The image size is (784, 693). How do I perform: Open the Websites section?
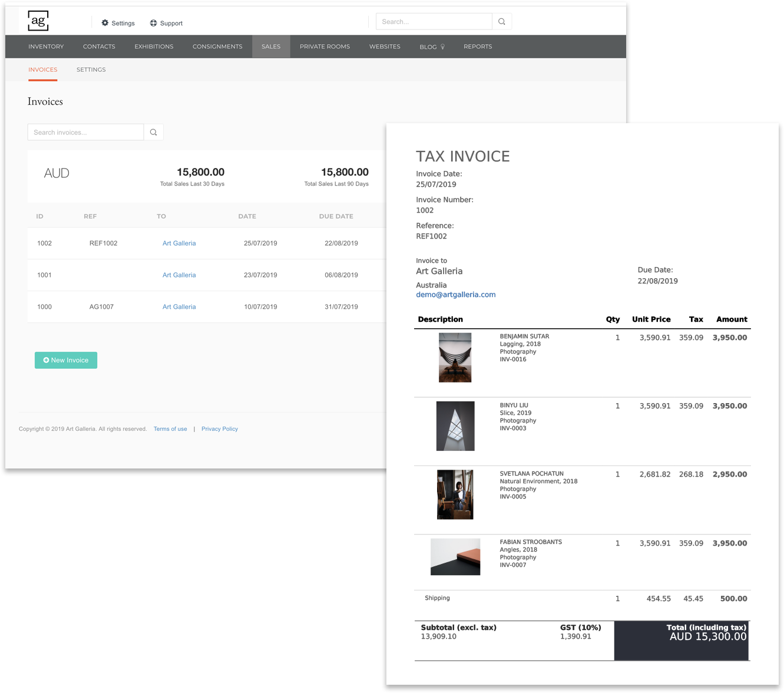pyautogui.click(x=385, y=46)
